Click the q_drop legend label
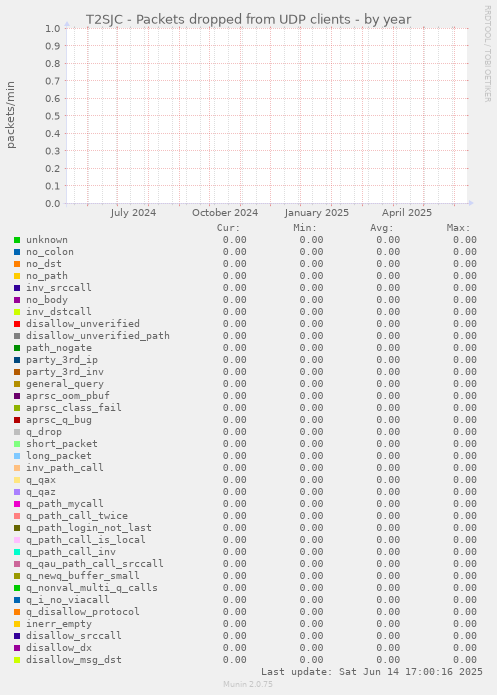Viewport: 497px width, 695px height. tap(43, 432)
